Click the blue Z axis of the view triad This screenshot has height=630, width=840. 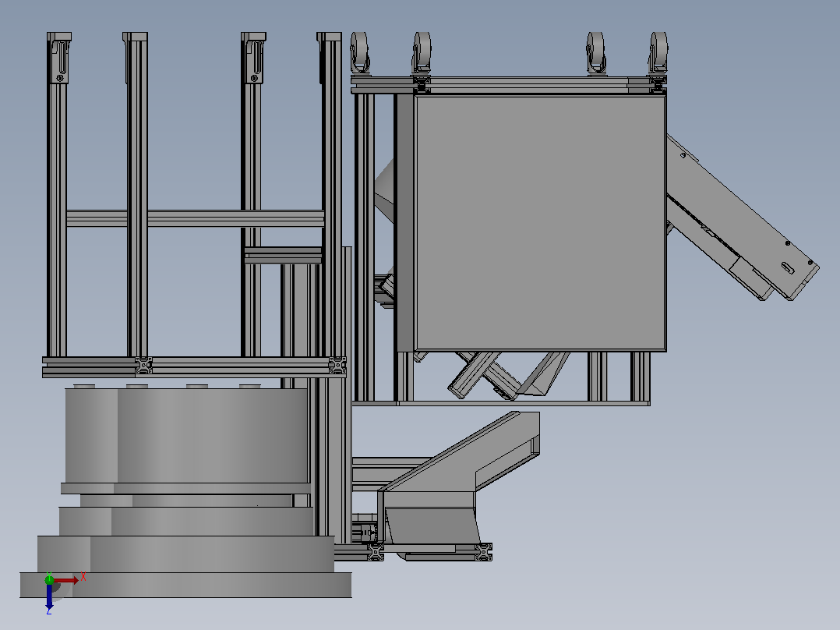click(x=49, y=596)
